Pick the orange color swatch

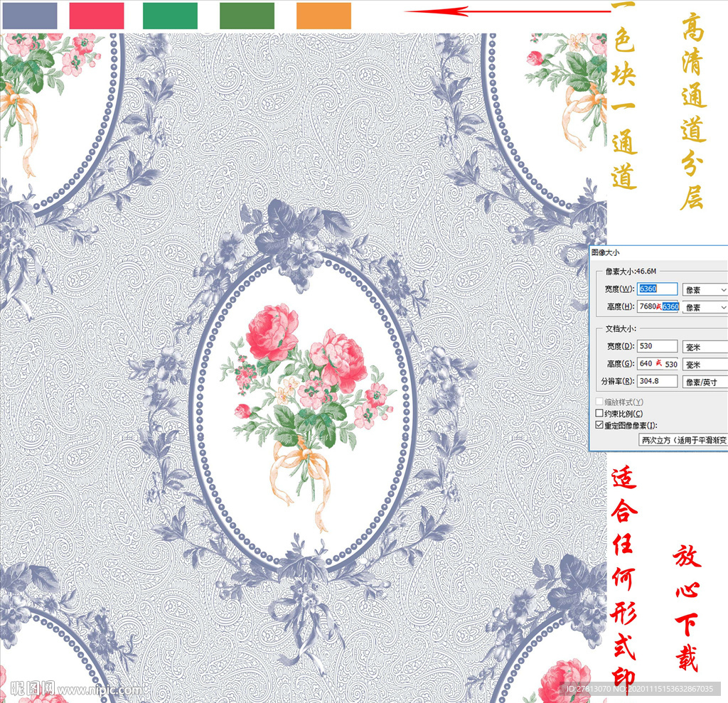coord(323,16)
